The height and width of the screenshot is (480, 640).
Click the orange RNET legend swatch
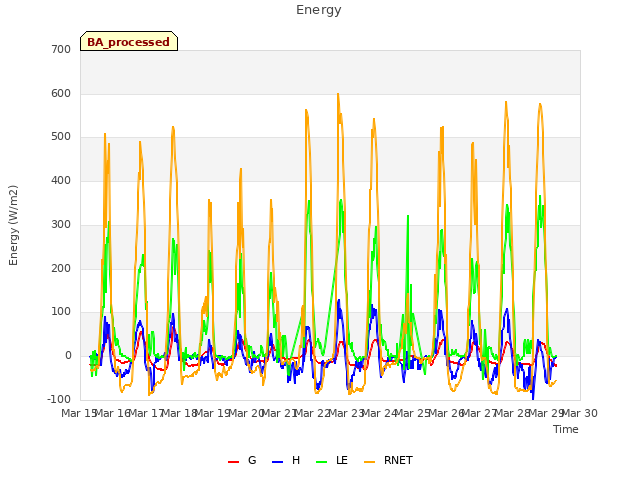click(369, 462)
